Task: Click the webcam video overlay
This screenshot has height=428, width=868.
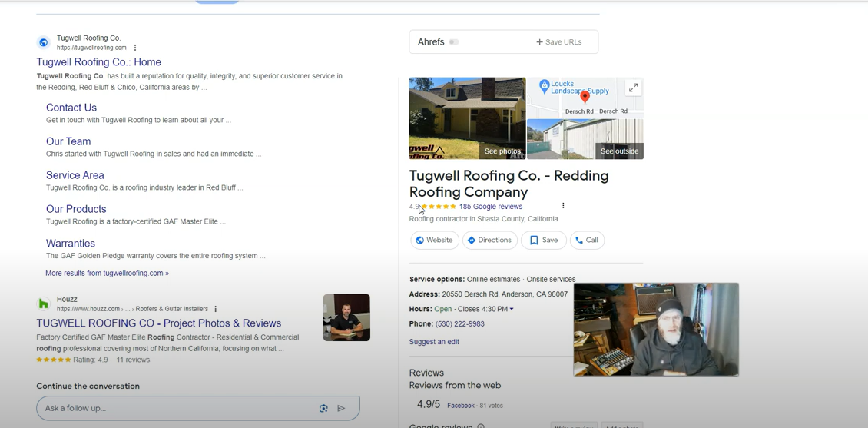Action: 656,330
